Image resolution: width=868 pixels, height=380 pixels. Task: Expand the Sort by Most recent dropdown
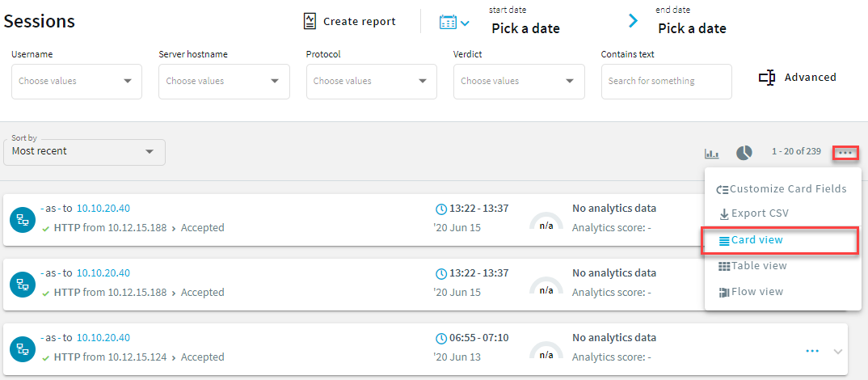tap(84, 152)
